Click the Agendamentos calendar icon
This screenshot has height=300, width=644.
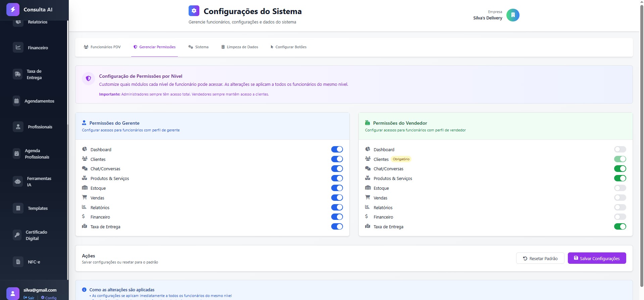(16, 101)
